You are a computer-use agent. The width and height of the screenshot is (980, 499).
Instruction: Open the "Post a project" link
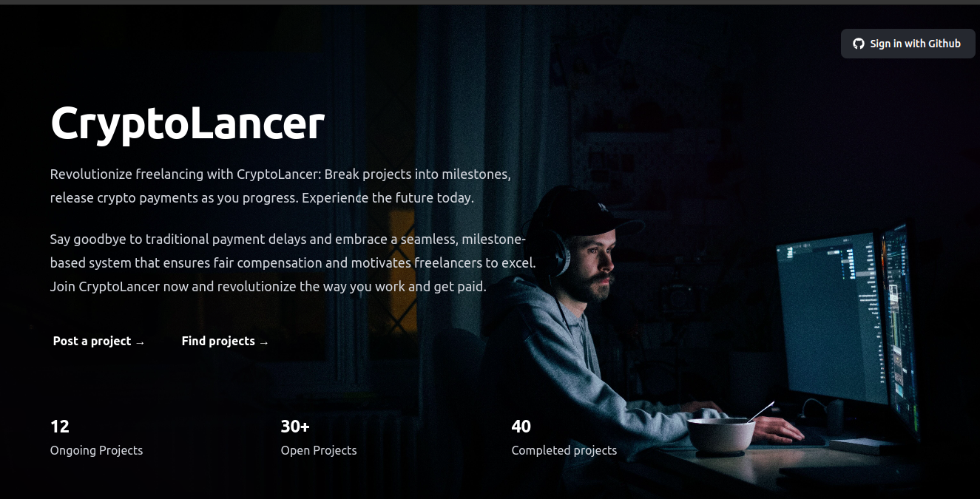pyautogui.click(x=99, y=341)
